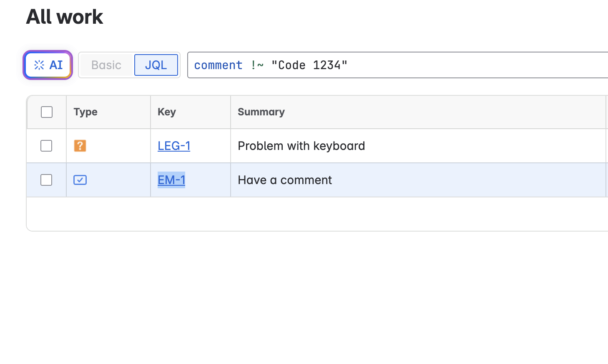
Task: Click the "Code 1234" string in the query
Action: [x=309, y=65]
